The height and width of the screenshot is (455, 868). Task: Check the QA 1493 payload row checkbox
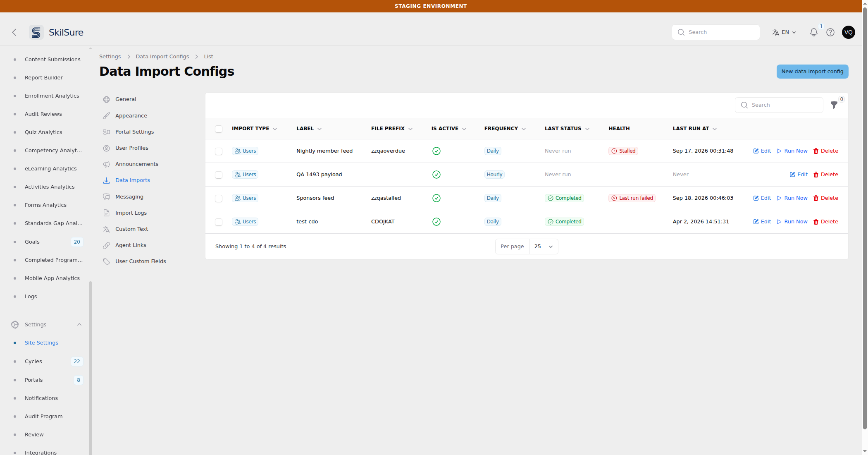point(219,175)
